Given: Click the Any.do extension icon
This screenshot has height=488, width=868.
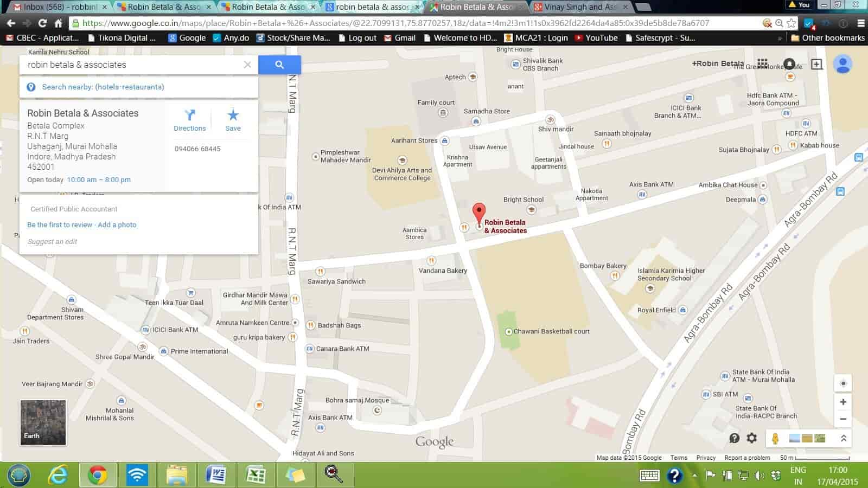Looking at the screenshot, I should click(x=809, y=23).
